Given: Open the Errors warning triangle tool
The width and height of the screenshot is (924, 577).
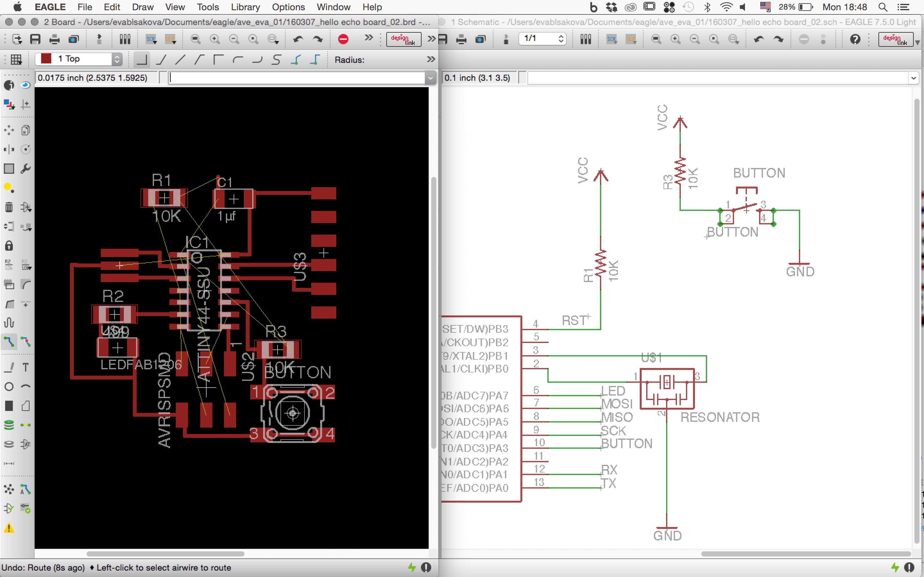Looking at the screenshot, I should 9,528.
